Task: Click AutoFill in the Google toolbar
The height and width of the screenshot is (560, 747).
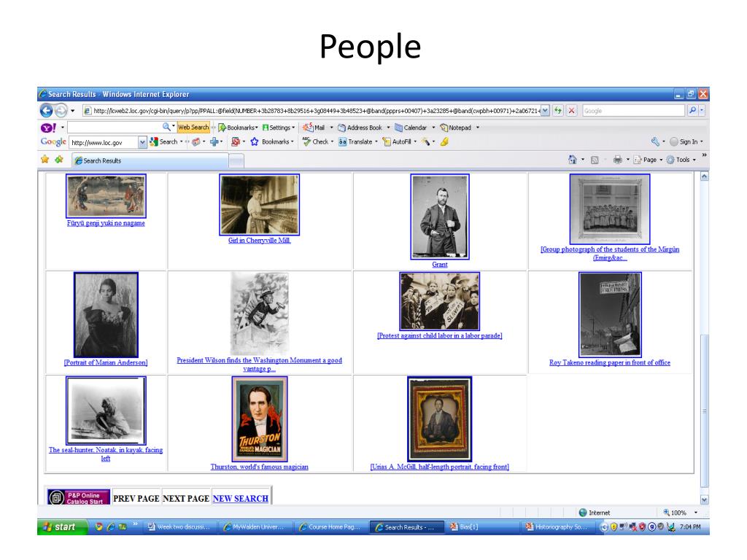Action: [x=397, y=142]
